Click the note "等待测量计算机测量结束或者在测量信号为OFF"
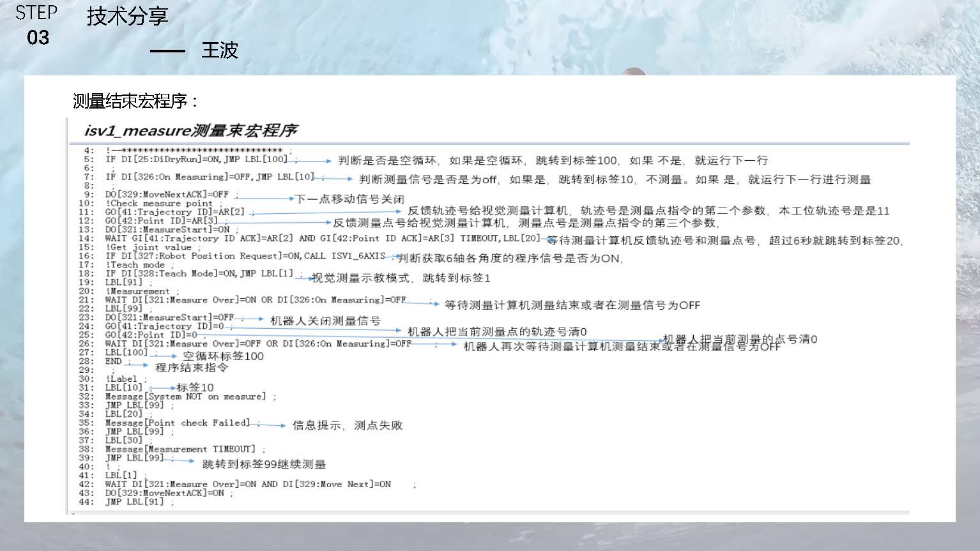Image resolution: width=980 pixels, height=551 pixels. [572, 305]
